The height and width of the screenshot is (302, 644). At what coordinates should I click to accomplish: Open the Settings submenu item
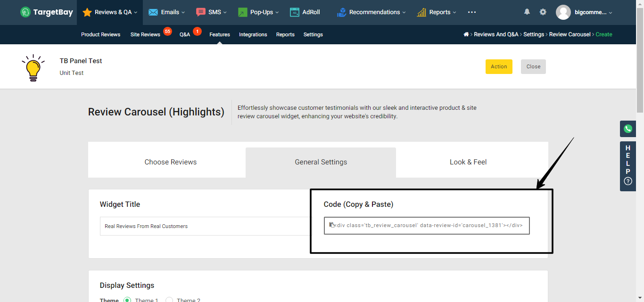click(313, 34)
